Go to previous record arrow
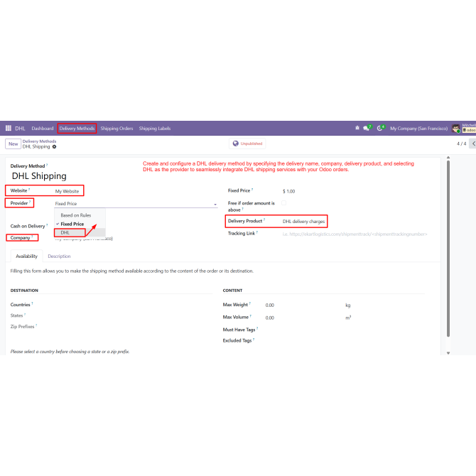The width and height of the screenshot is (476, 476). [x=473, y=144]
